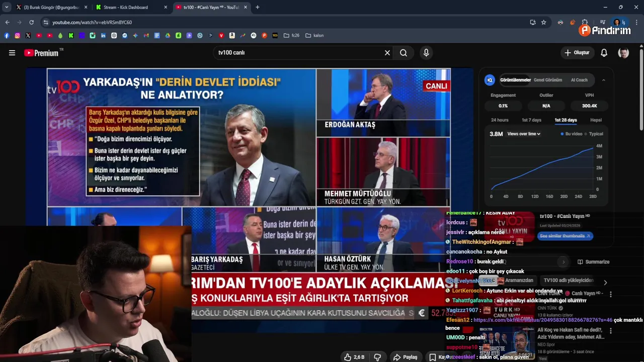
Task: Open the LinkedIn bookmark
Action: point(103,36)
